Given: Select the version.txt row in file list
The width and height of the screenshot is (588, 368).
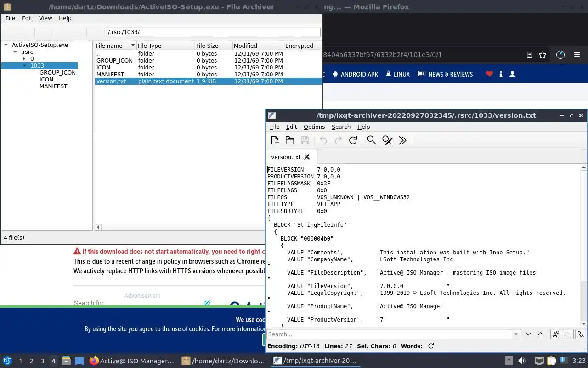Looking at the screenshot, I should [209, 81].
